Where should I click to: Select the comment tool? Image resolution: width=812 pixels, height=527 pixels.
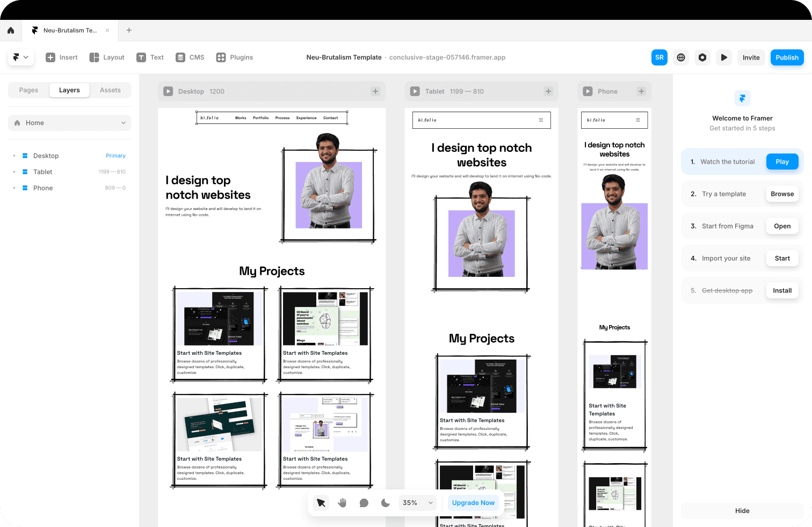pos(364,503)
